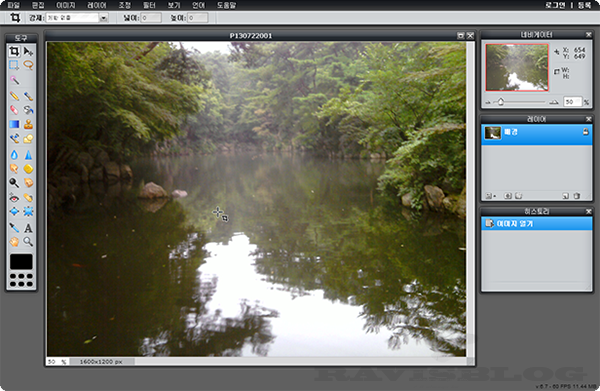This screenshot has height=391, width=600.
Task: Click the Navigator zoom percentage field
Action: click(572, 102)
